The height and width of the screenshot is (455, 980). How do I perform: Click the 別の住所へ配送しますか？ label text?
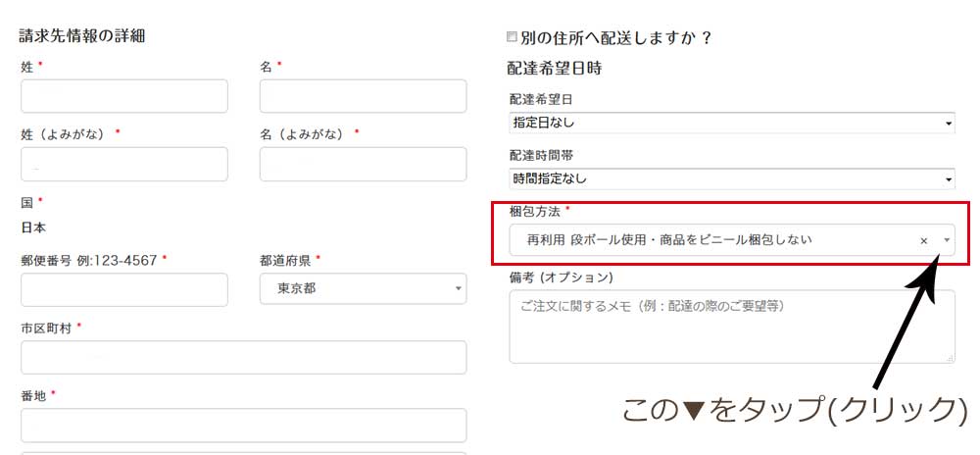pos(616,38)
